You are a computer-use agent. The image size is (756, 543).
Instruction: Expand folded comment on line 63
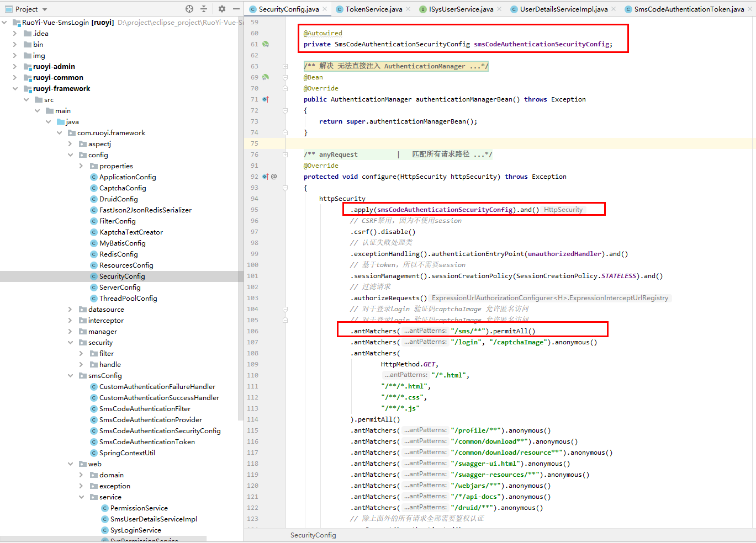285,66
